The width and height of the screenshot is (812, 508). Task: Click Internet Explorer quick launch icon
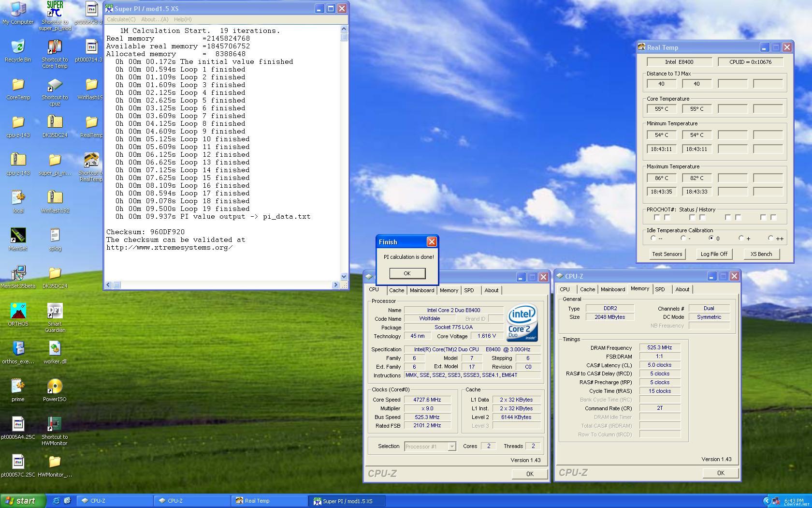pyautogui.click(x=57, y=501)
